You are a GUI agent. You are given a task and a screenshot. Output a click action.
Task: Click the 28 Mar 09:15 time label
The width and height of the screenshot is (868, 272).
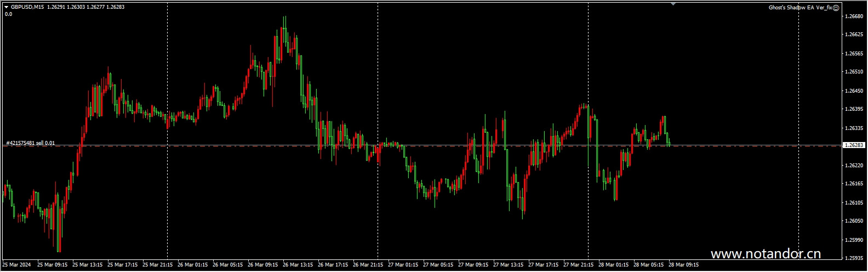pos(682,264)
